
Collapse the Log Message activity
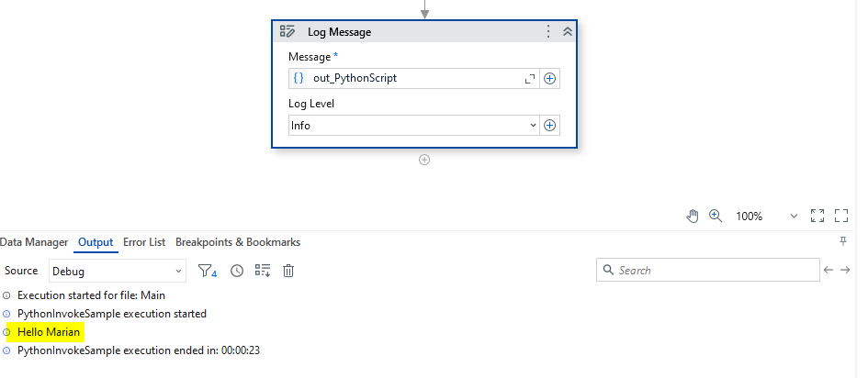[567, 31]
